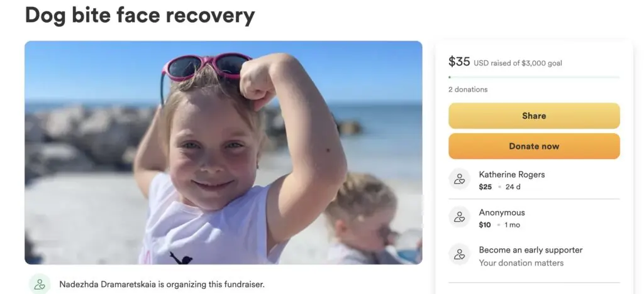The width and height of the screenshot is (644, 294).
Task: Click Become an early supporter text
Action: pyautogui.click(x=531, y=250)
